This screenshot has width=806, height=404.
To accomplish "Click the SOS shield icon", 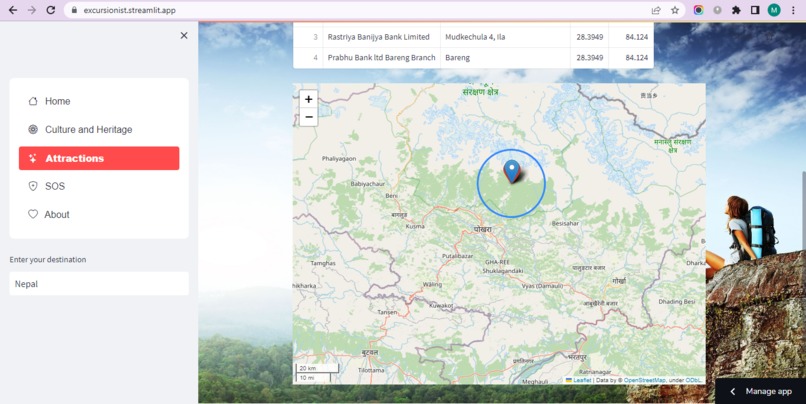I will coord(33,186).
